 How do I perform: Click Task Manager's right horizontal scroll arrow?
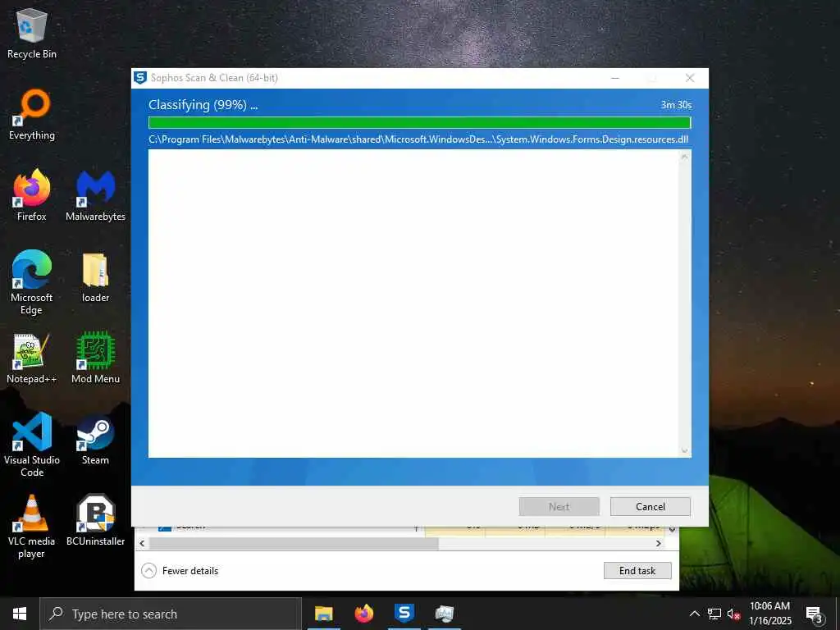[659, 543]
